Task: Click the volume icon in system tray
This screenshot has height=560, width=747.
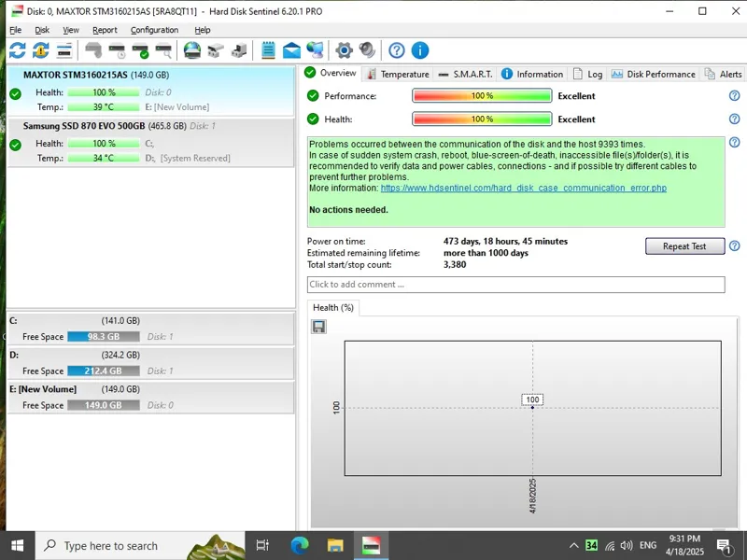Action: click(627, 545)
